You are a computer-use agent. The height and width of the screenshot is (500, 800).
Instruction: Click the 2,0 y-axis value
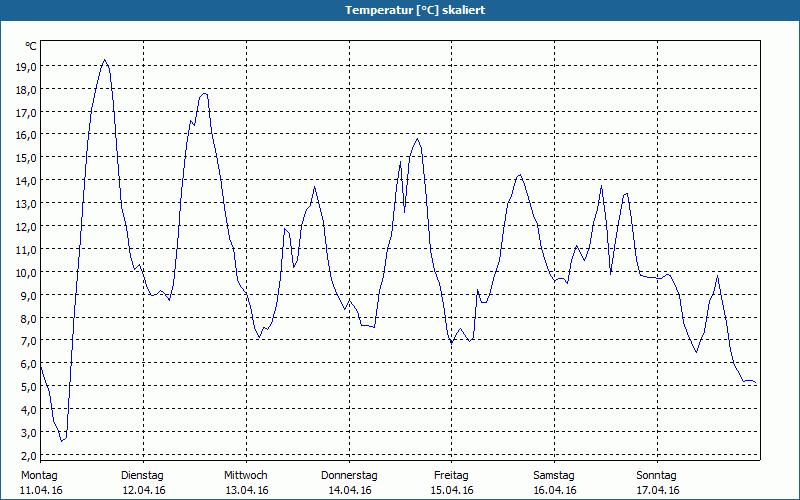pyautogui.click(x=29, y=455)
